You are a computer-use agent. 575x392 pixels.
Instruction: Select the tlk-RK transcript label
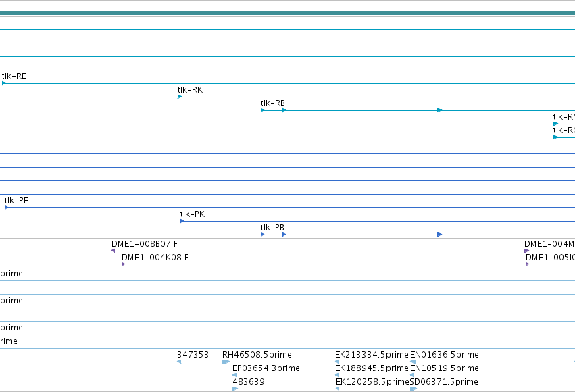pyautogui.click(x=190, y=90)
